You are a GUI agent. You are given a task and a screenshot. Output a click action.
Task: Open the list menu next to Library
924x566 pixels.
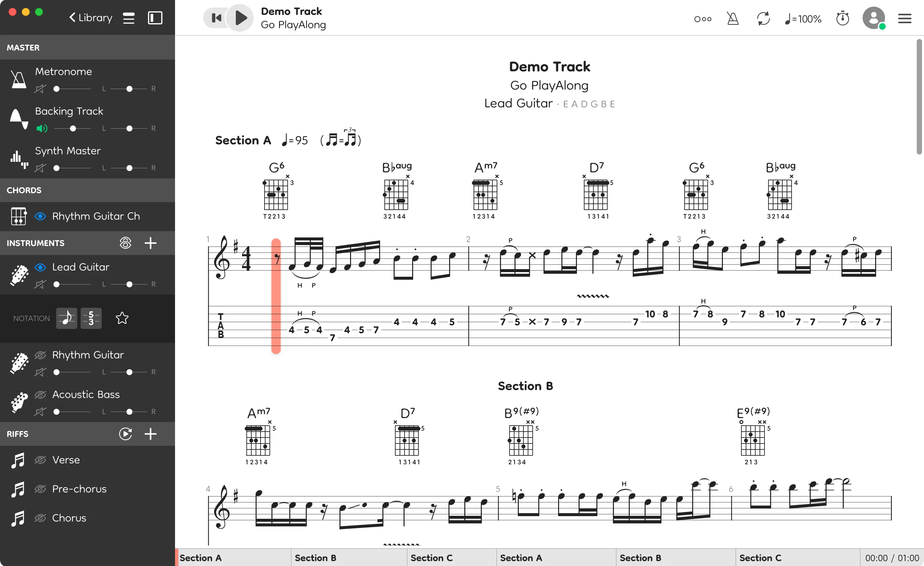[128, 18]
